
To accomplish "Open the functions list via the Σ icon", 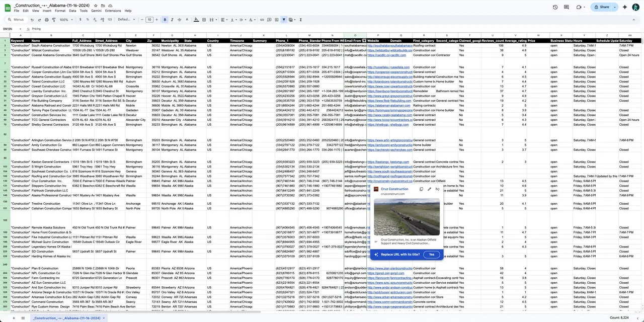I will pyautogui.click(x=300, y=20).
